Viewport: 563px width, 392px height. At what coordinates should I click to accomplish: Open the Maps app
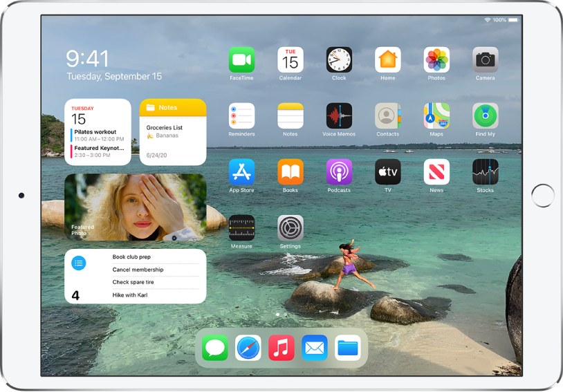click(x=436, y=115)
